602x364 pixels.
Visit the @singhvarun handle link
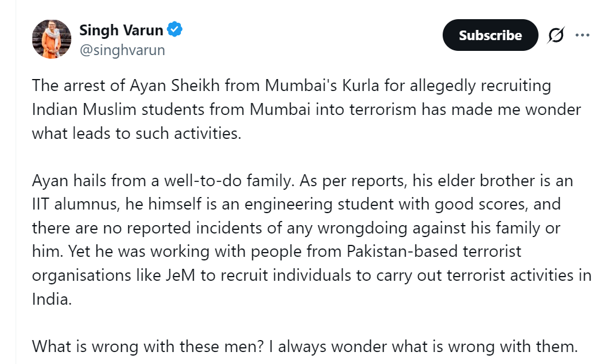point(122,50)
